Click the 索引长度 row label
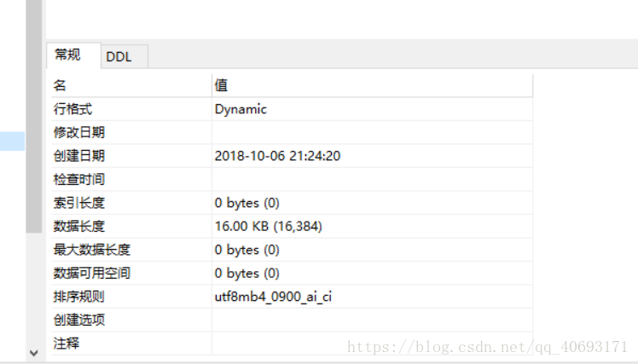Screen dimensions: 638x364 [x=79, y=203]
